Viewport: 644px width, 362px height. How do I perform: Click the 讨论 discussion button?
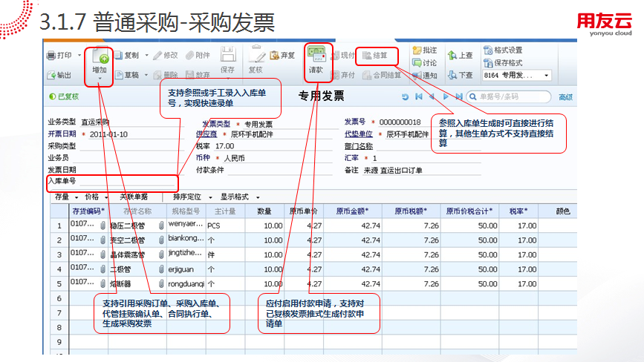(x=425, y=63)
